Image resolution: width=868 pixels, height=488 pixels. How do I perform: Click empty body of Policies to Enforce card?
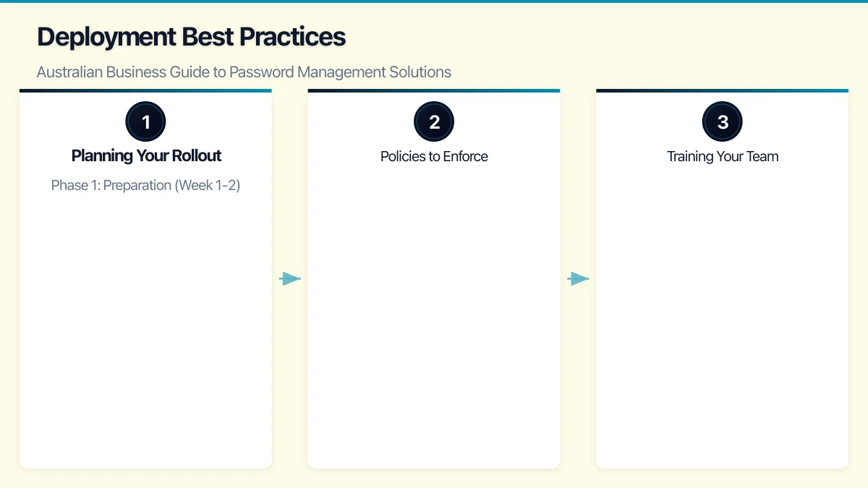click(x=434, y=325)
